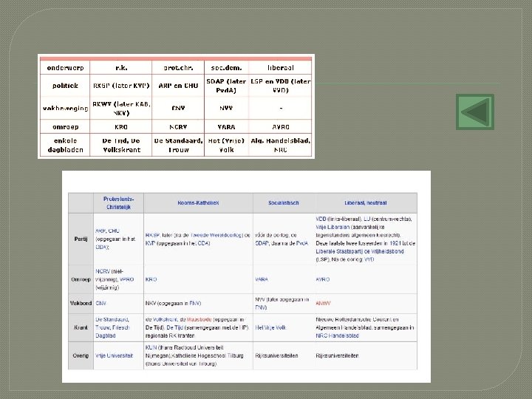Viewport: 532px width, 399px height.
Task: Open Liberale Staatspartij de Vrijheidsbond link
Action: click(360, 251)
